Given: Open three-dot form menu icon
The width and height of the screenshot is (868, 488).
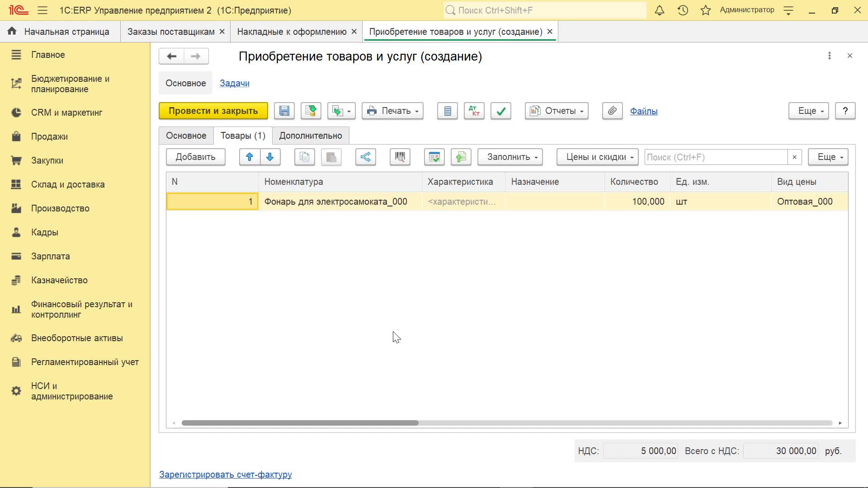Looking at the screenshot, I should coord(829,56).
